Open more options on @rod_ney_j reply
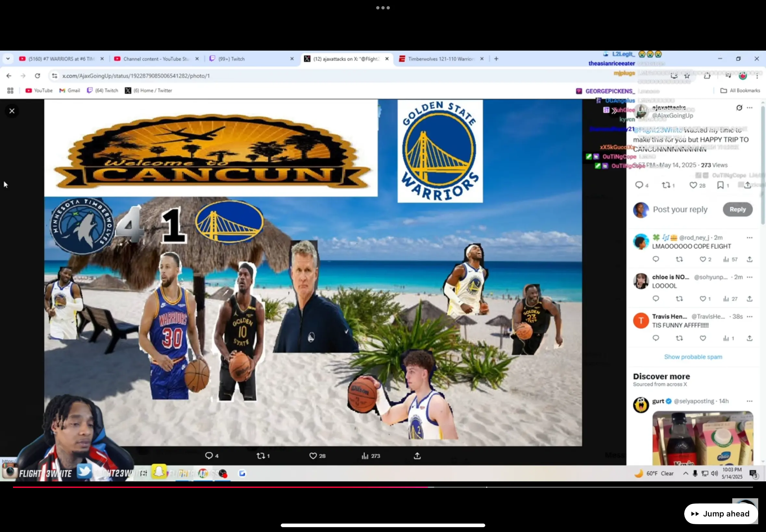 750,238
